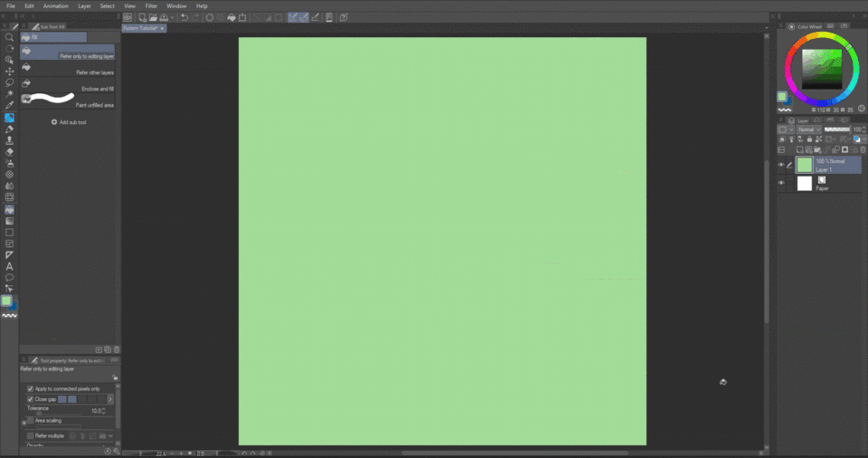This screenshot has width=868, height=458.
Task: Switch to the Pattern Tutorial canvas tab
Action: (144, 28)
